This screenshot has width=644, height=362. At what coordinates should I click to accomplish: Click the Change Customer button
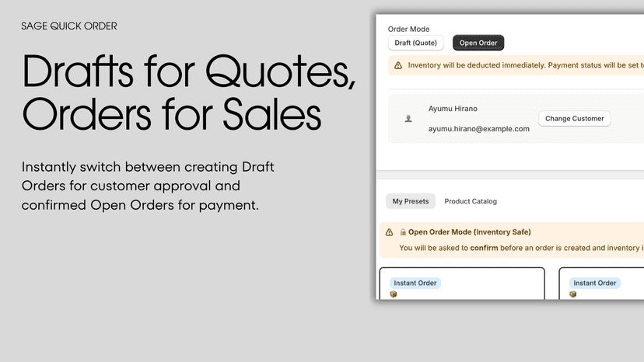pyautogui.click(x=574, y=119)
